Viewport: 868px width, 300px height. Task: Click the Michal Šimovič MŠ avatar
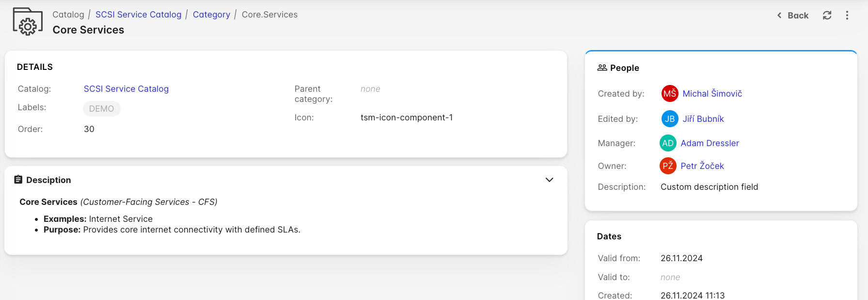(x=670, y=94)
